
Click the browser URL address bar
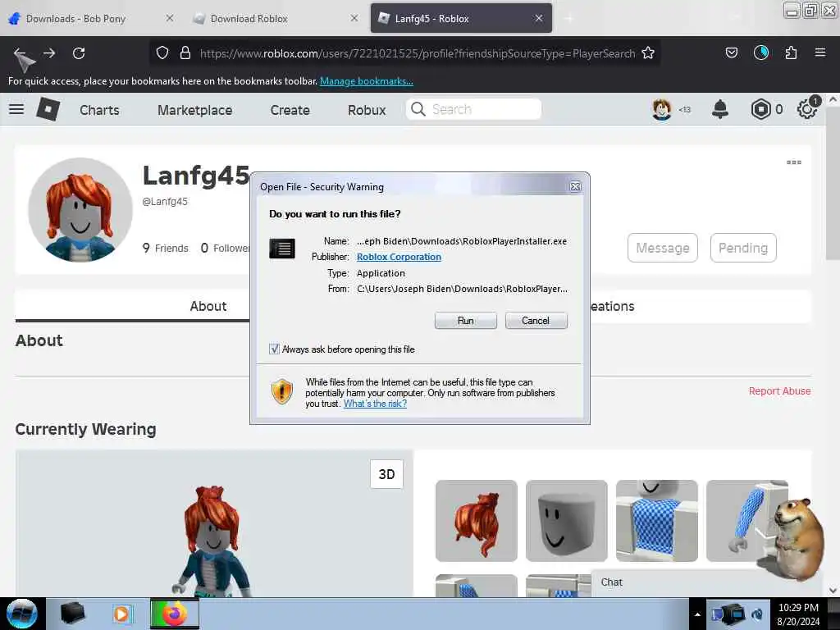tap(417, 53)
